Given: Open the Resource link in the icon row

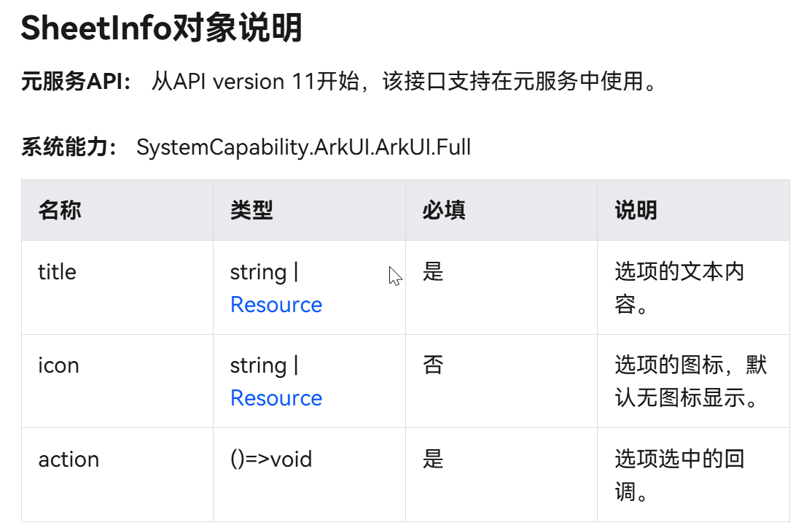Looking at the screenshot, I should (276, 398).
